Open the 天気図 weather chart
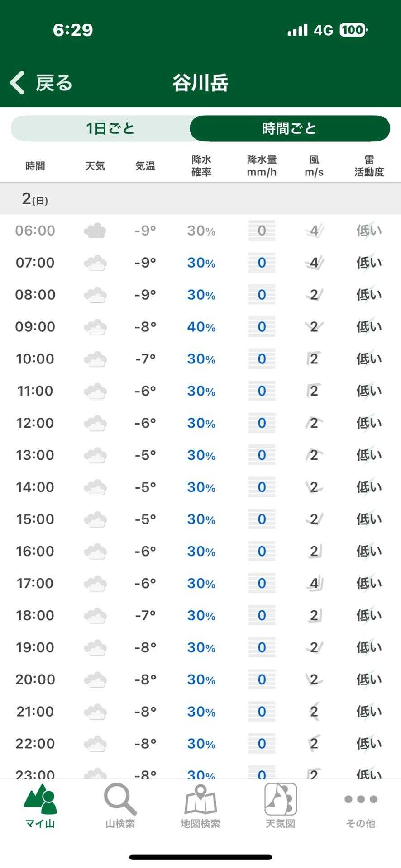 click(x=280, y=807)
